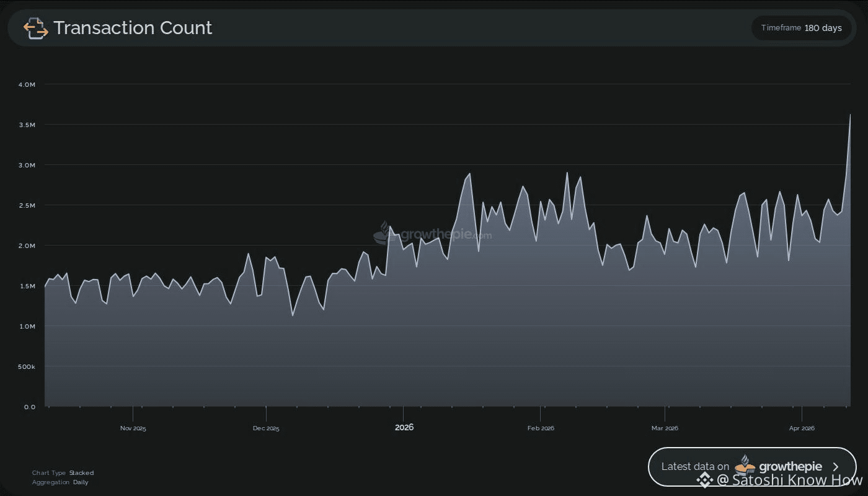Click the 2.5M y-axis label

coord(27,205)
